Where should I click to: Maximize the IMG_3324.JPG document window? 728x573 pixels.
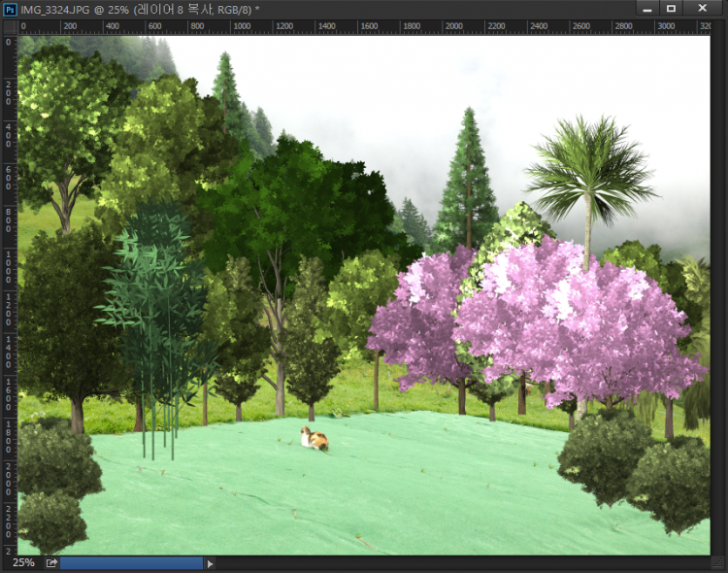point(671,8)
